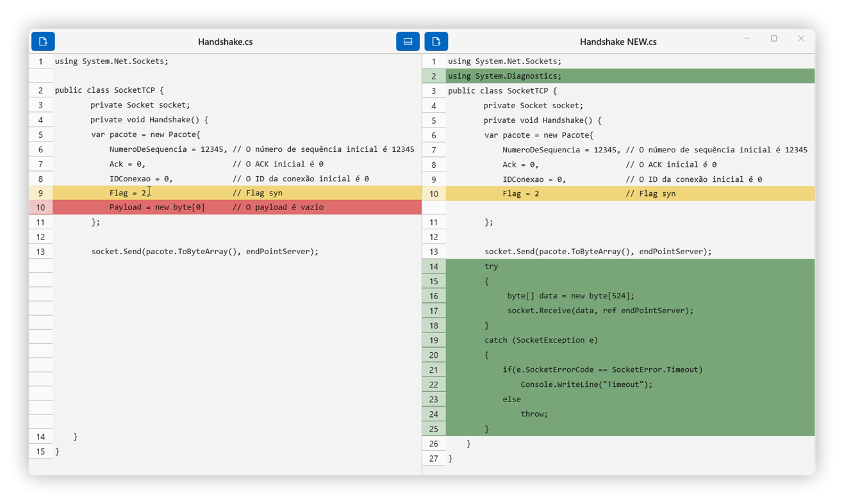
Task: Click the Handshake.cs file title
Action: point(225,42)
